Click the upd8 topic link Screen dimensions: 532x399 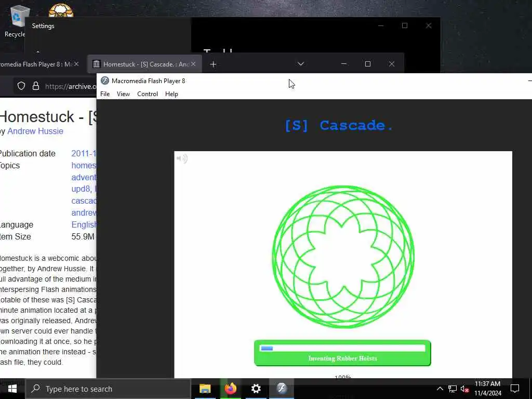[81, 189]
